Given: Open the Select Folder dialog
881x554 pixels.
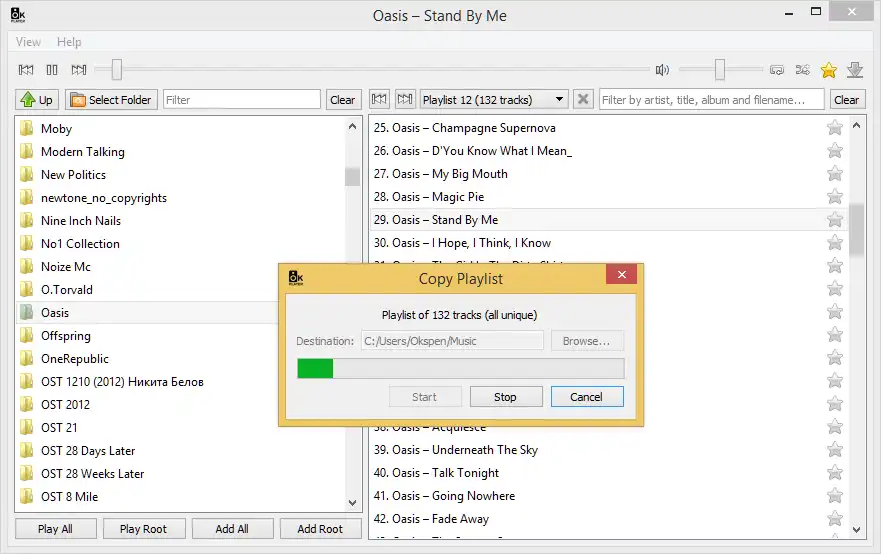Looking at the screenshot, I should pos(111,100).
